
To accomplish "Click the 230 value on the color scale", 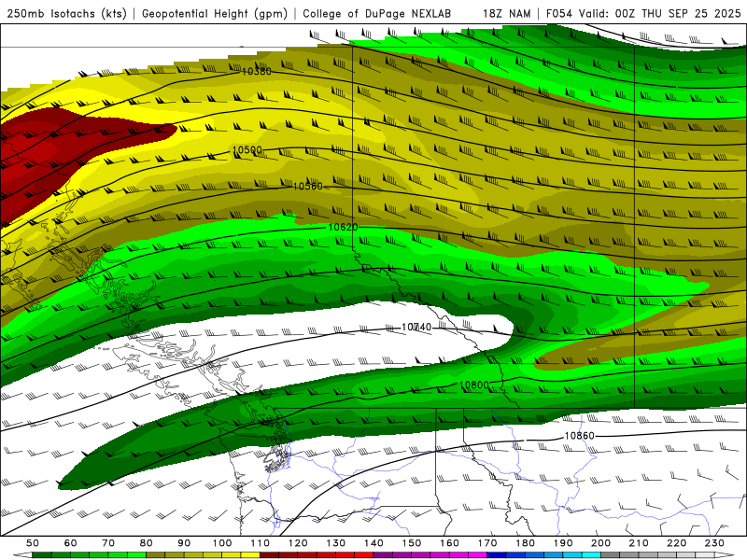I will 714,543.
